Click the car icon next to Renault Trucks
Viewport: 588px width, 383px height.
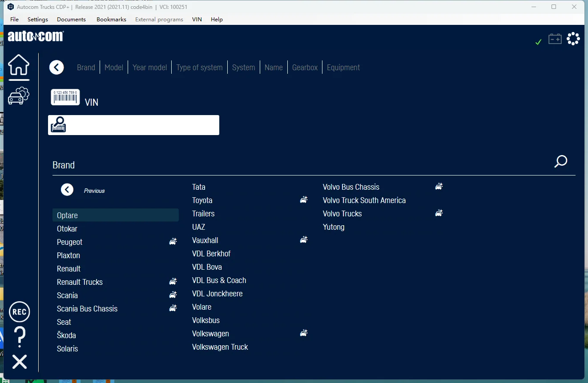pos(173,282)
